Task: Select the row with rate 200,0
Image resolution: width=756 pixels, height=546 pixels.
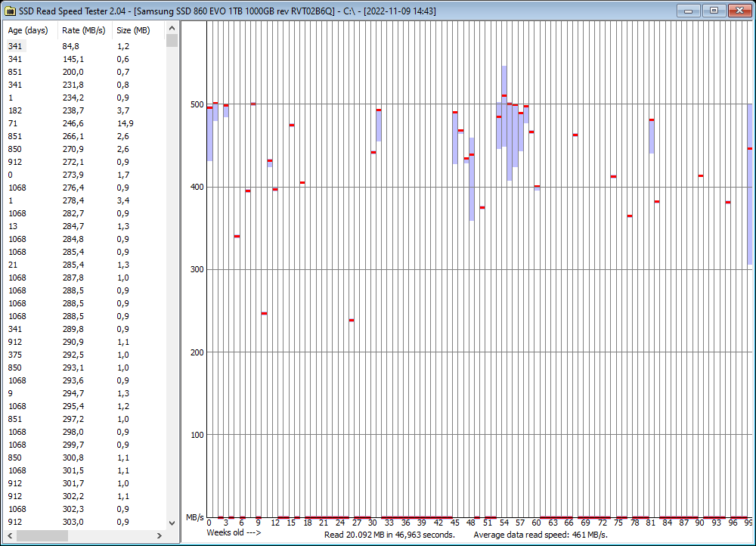Action: coord(85,72)
